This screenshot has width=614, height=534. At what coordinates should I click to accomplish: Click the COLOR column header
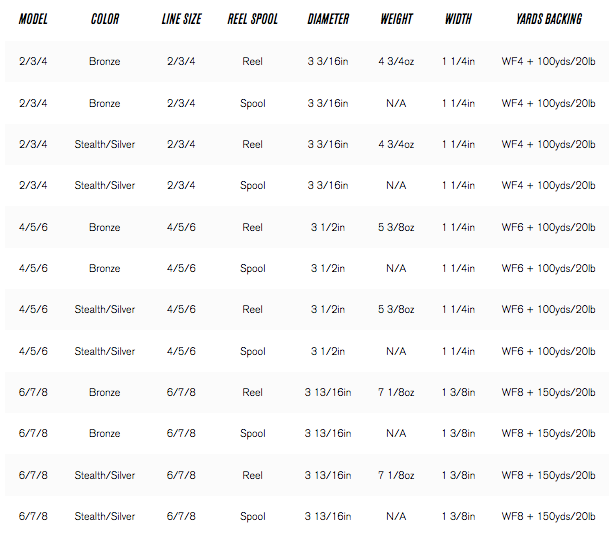(x=104, y=19)
